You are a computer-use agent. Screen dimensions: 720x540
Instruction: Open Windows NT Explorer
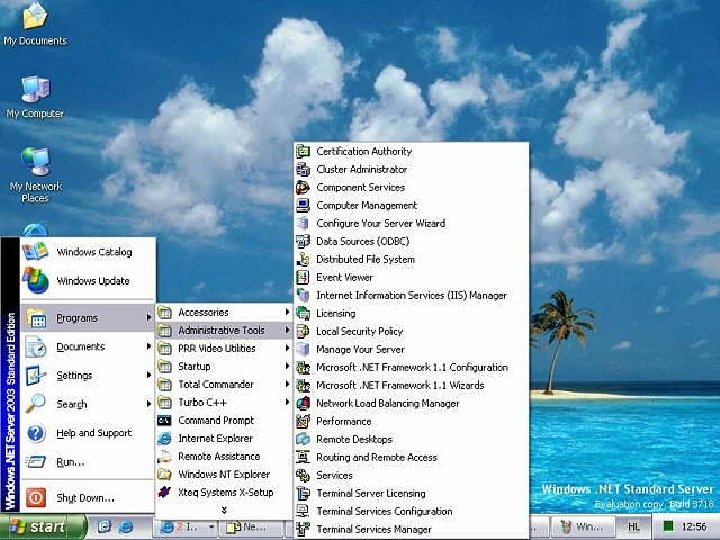[x=224, y=474]
